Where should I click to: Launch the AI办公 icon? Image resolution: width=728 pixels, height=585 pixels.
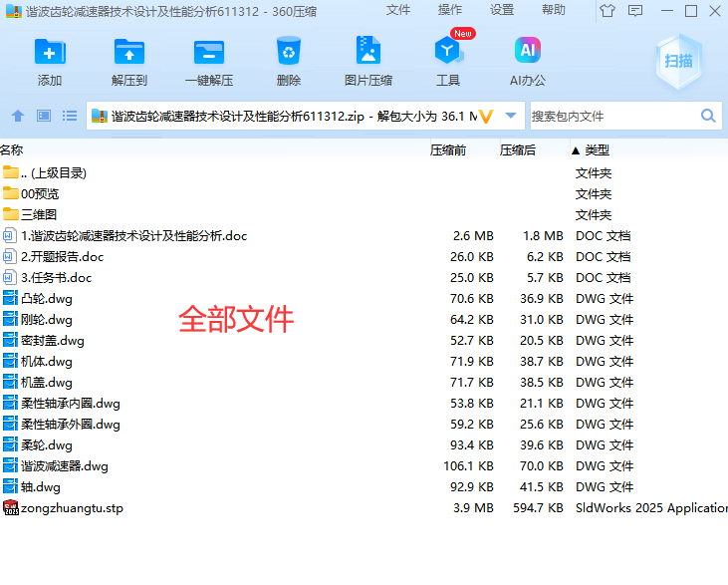pos(528,50)
